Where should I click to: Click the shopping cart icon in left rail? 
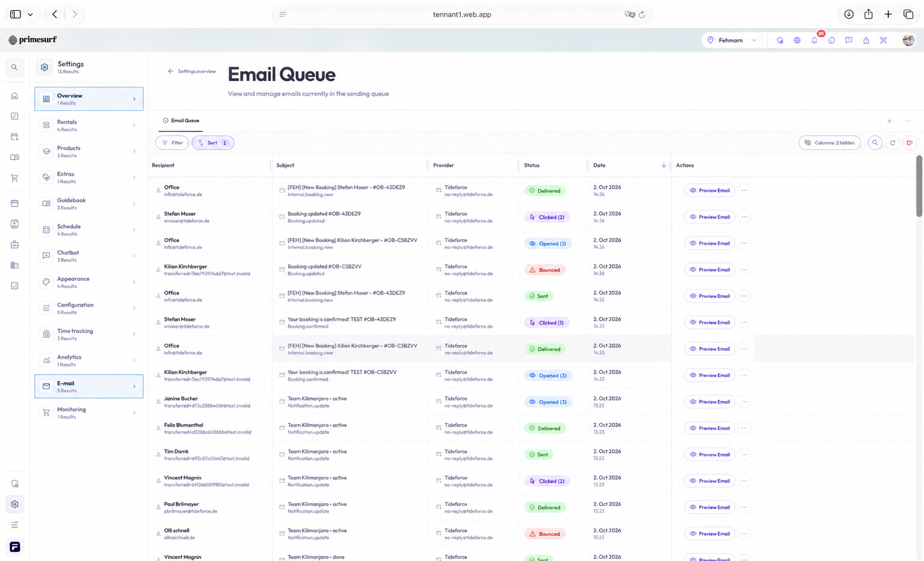[x=14, y=178]
